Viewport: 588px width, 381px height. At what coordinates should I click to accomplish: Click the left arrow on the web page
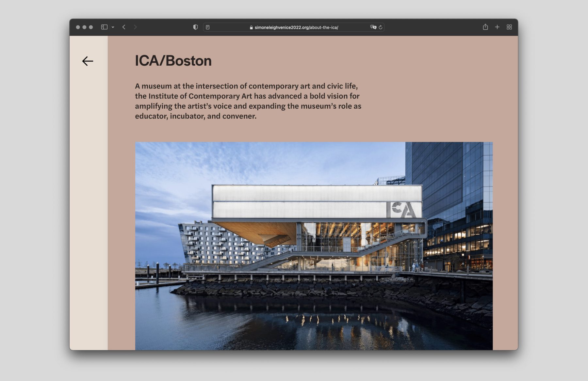pos(88,61)
